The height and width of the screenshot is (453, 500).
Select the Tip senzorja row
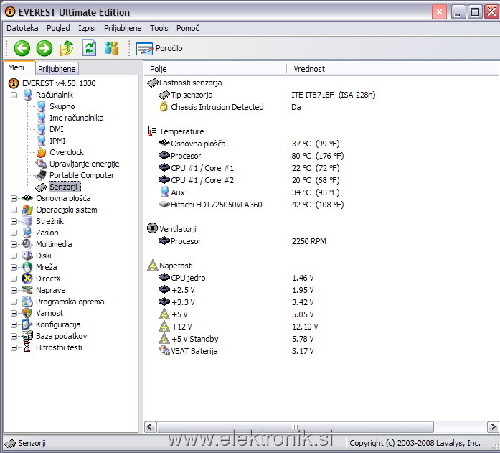coord(267,95)
